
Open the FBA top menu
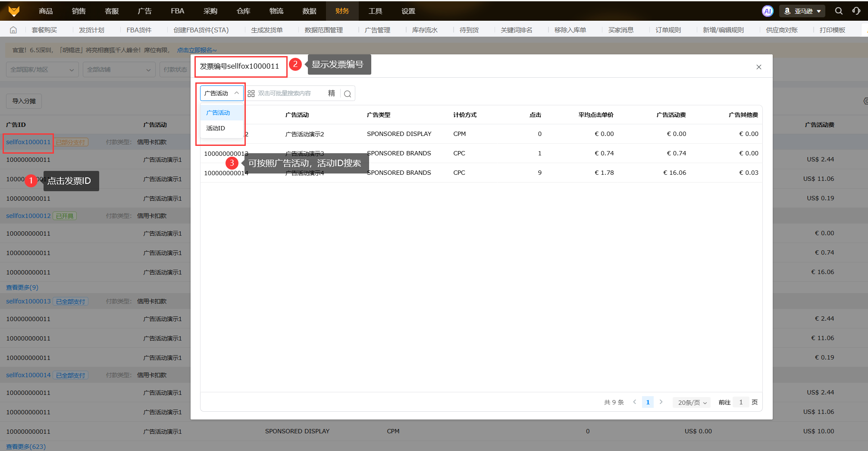point(177,11)
